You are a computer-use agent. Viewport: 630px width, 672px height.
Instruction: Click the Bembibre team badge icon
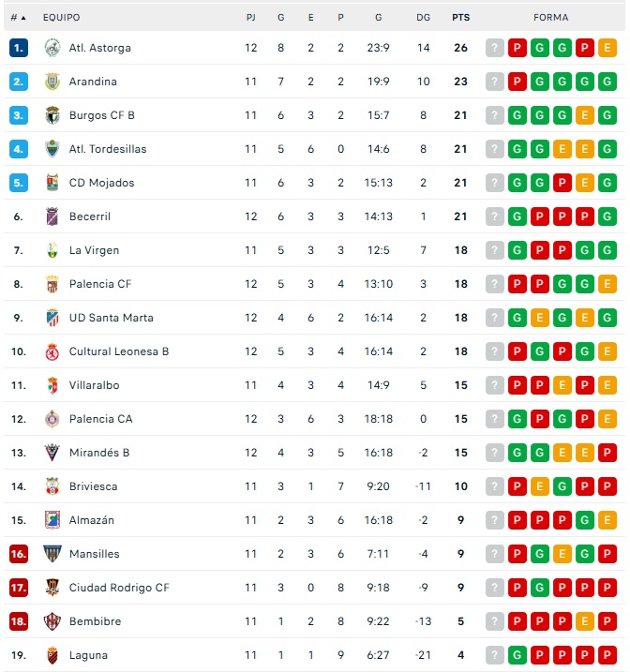click(x=52, y=621)
